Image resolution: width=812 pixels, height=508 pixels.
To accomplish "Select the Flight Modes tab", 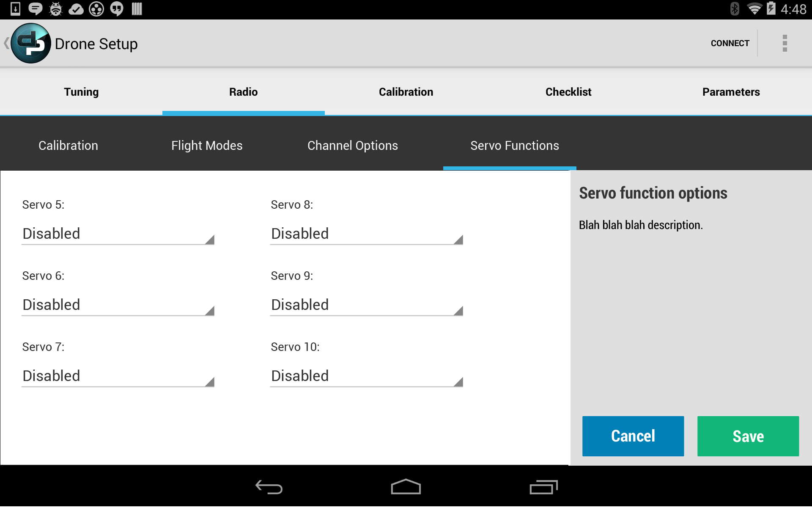I will click(206, 144).
